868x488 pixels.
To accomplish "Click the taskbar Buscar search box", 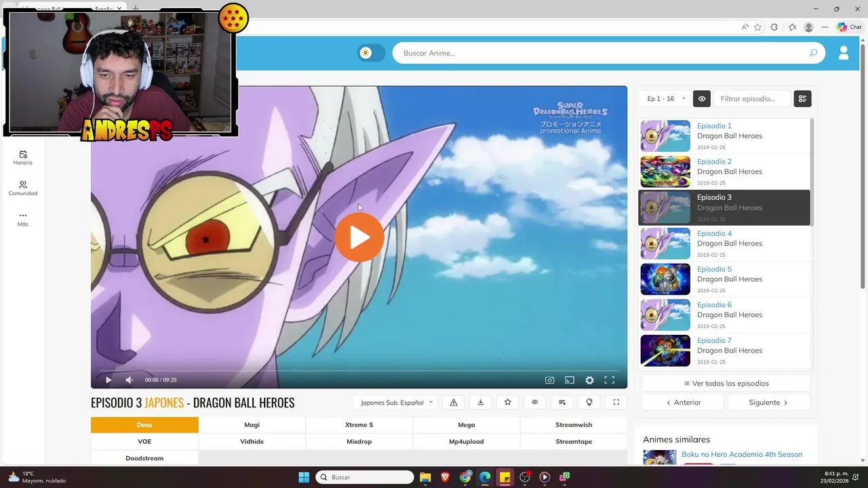I will point(365,477).
